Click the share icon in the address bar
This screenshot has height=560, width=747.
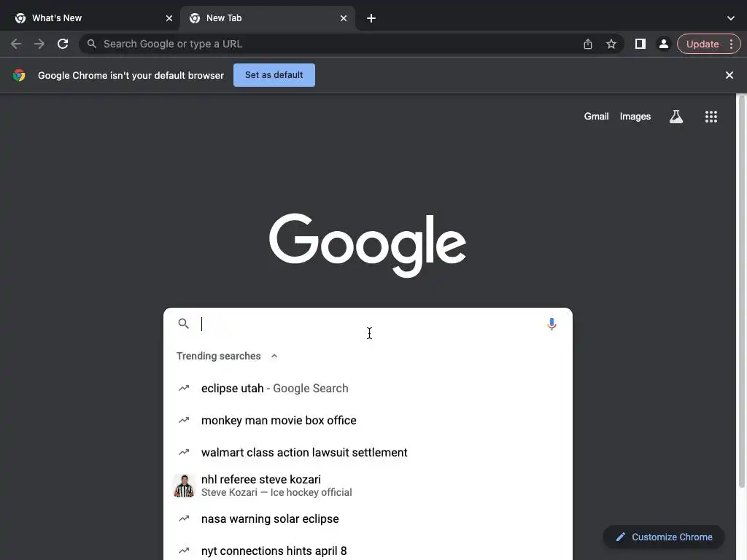click(588, 44)
